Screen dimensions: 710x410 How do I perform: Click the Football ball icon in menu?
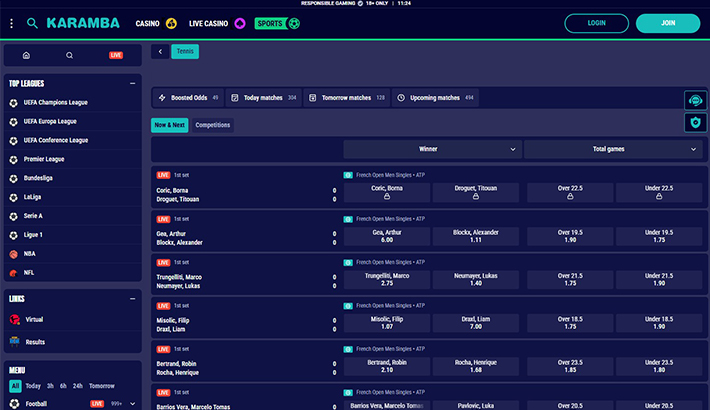pos(14,404)
